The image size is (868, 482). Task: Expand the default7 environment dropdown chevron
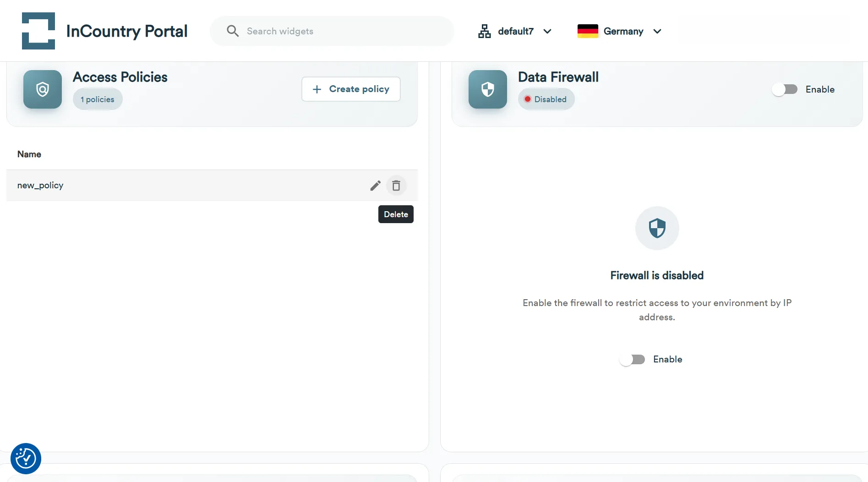coord(547,31)
